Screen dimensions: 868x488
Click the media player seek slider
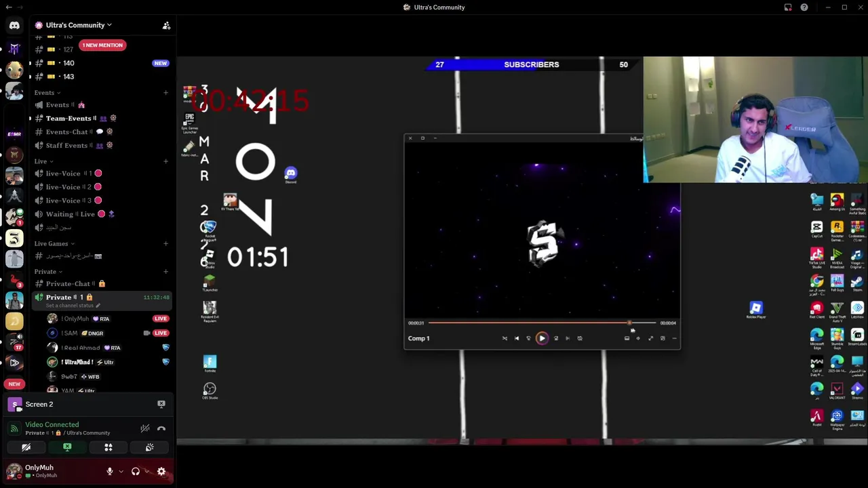[542, 323]
